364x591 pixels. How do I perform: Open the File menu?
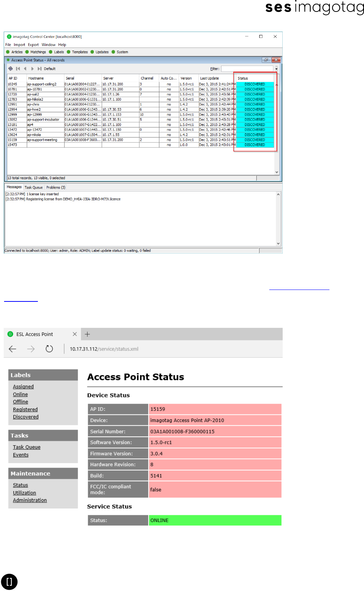(x=8, y=45)
